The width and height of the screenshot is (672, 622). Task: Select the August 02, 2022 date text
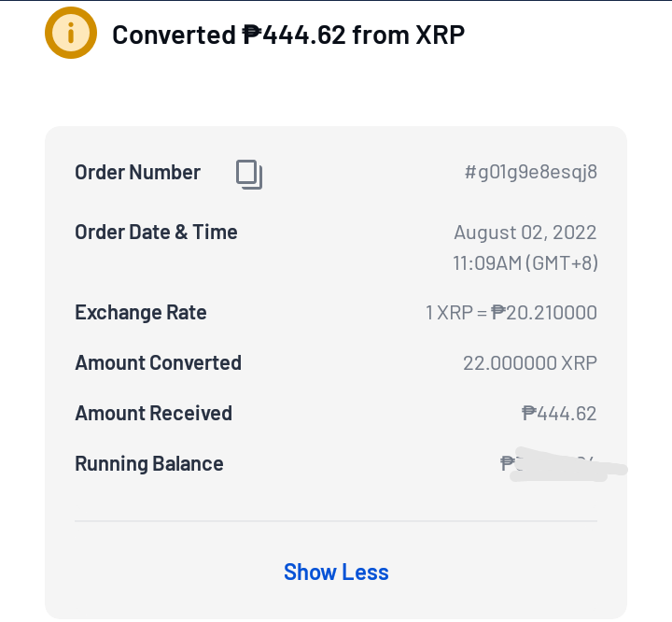(x=525, y=233)
